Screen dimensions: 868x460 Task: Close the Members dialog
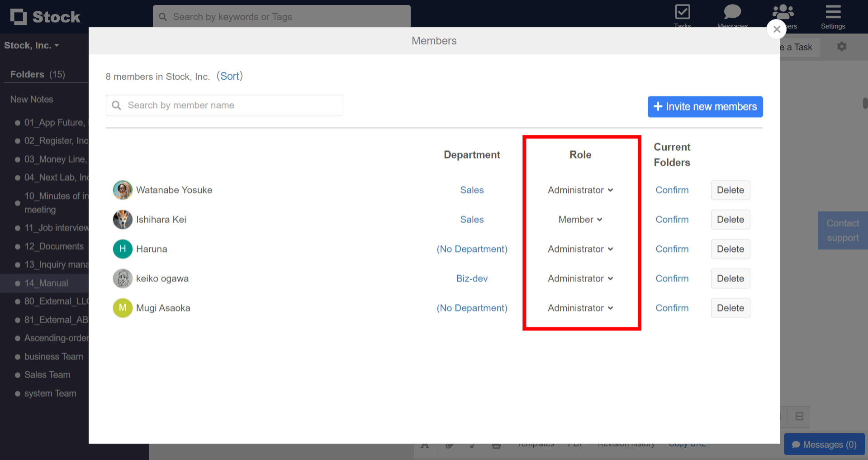click(x=777, y=29)
